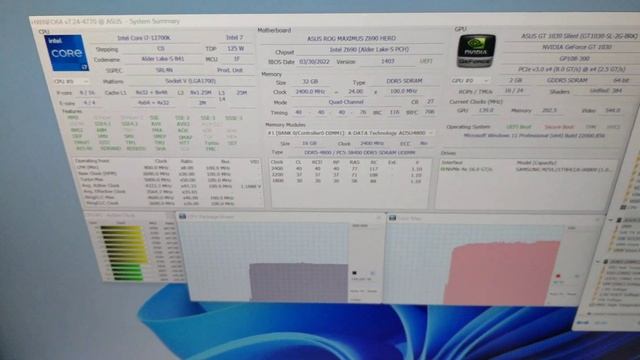The width and height of the screenshot is (640, 360).
Task: Collapse the upper sensor group in the sensors window
Action: 611,220
